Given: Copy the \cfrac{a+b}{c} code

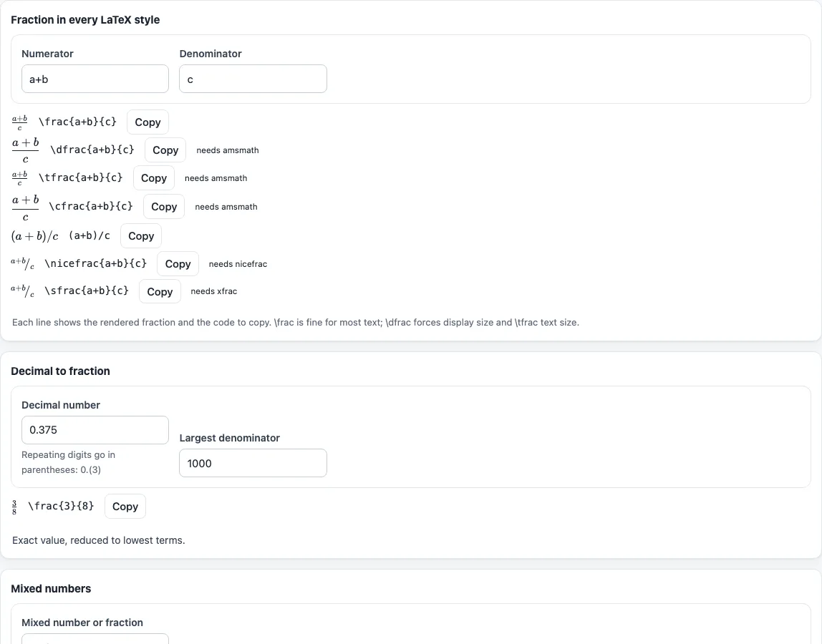Looking at the screenshot, I should pos(164,207).
